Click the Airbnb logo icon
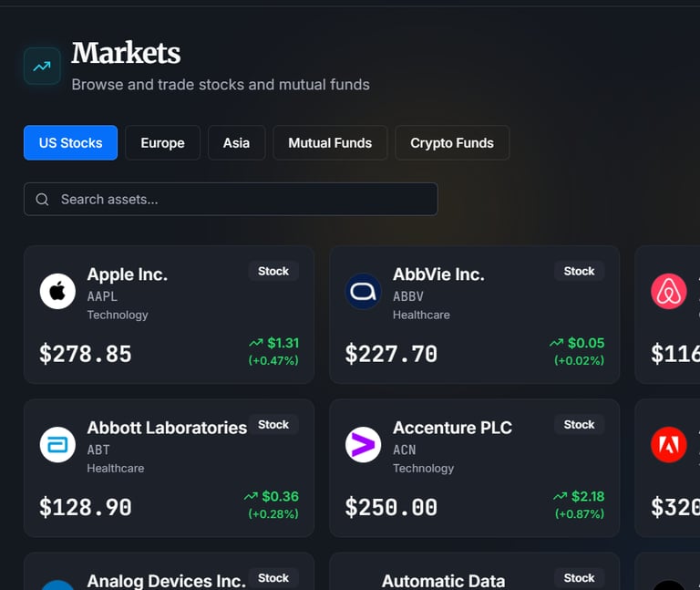This screenshot has height=590, width=700. click(x=668, y=291)
